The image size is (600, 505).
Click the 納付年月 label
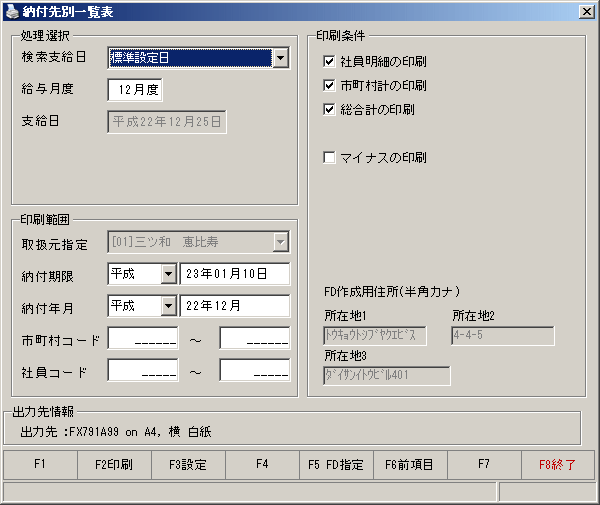47,308
